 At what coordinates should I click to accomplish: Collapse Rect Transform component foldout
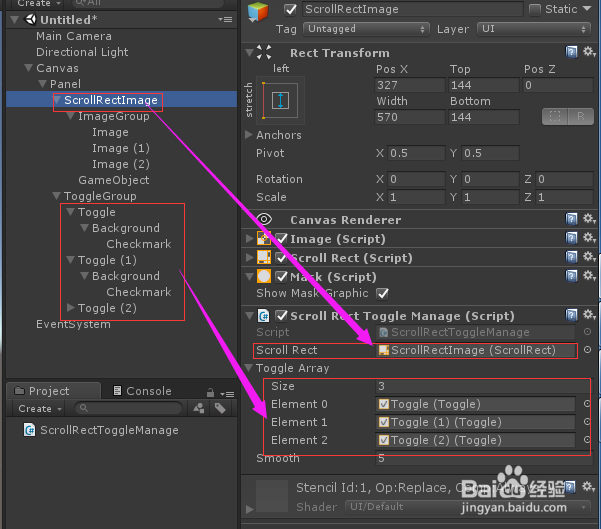[249, 52]
